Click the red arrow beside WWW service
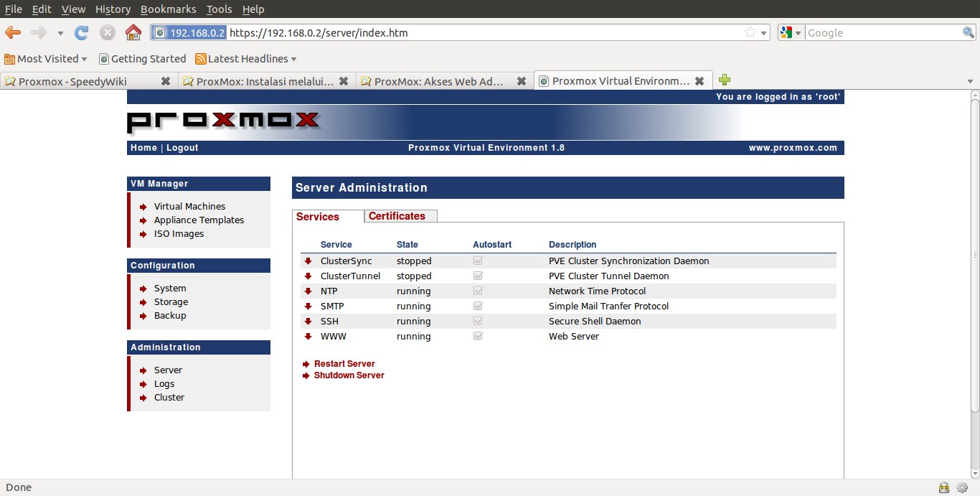Viewport: 980px width, 496px height. (308, 337)
